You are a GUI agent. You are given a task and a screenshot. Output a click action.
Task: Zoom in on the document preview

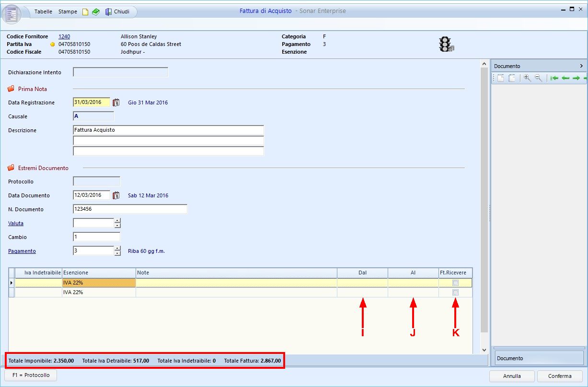(x=527, y=78)
